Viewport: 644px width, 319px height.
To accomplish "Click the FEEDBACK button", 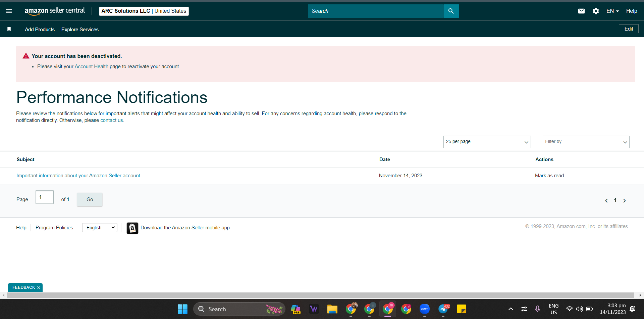I will tap(23, 287).
